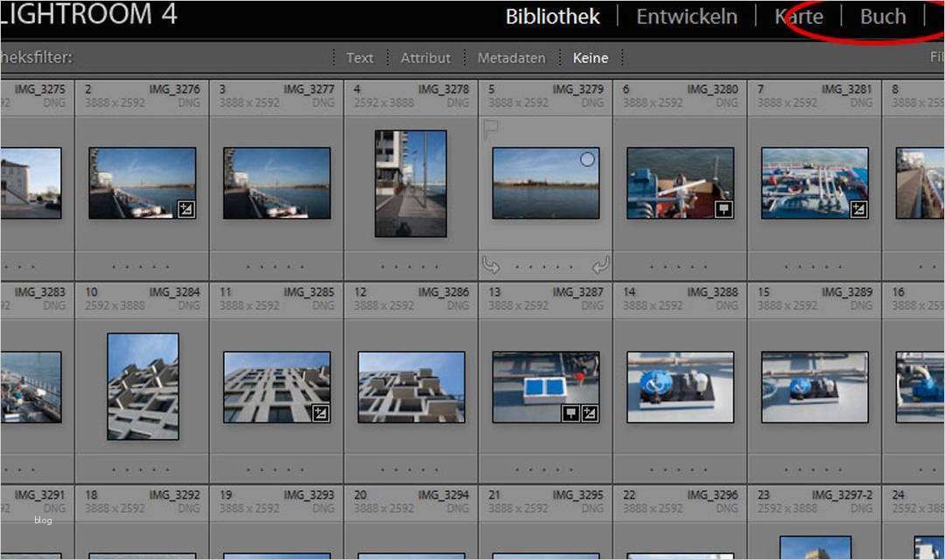Click index number 13 in cell header
The width and height of the screenshot is (945, 560).
[494, 291]
